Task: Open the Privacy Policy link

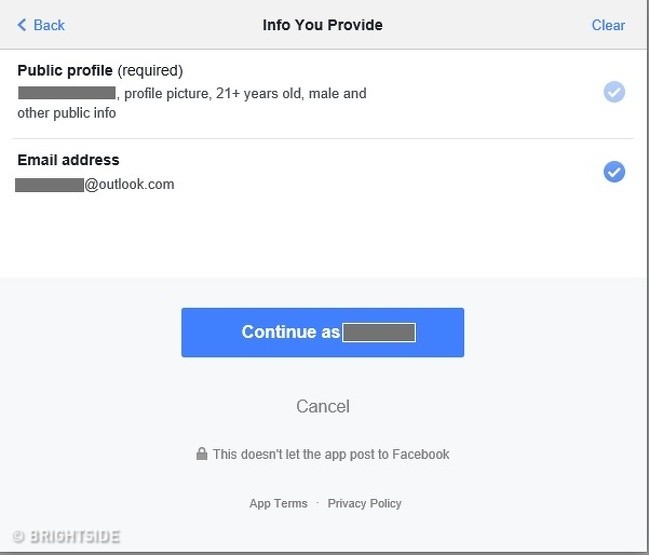Action: (x=364, y=503)
